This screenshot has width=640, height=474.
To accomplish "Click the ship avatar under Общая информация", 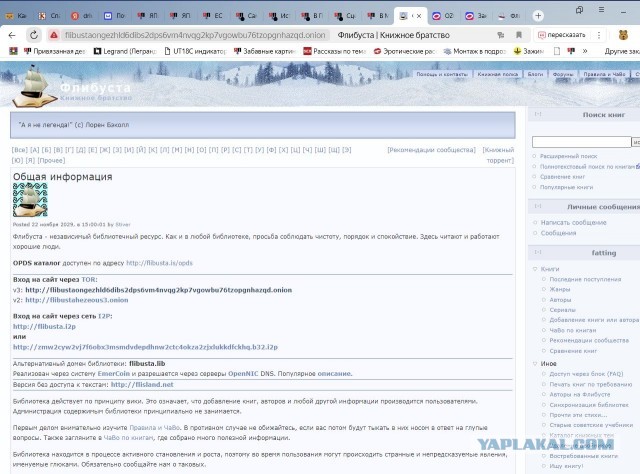I will coord(30,200).
